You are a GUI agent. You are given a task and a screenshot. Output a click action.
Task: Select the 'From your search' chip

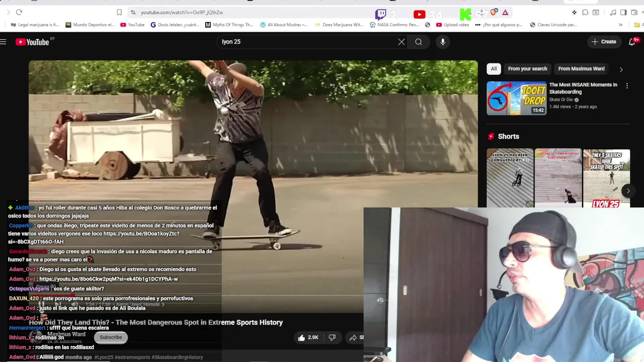(x=527, y=69)
